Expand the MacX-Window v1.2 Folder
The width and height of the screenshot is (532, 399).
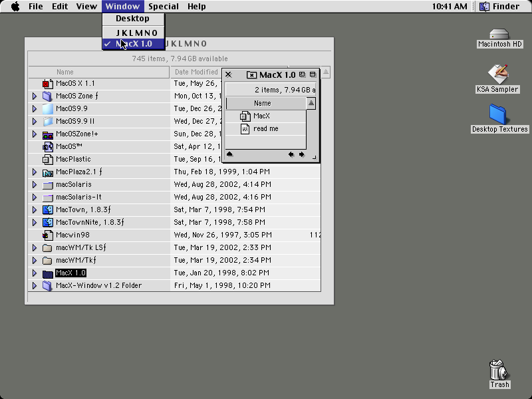[x=35, y=286]
